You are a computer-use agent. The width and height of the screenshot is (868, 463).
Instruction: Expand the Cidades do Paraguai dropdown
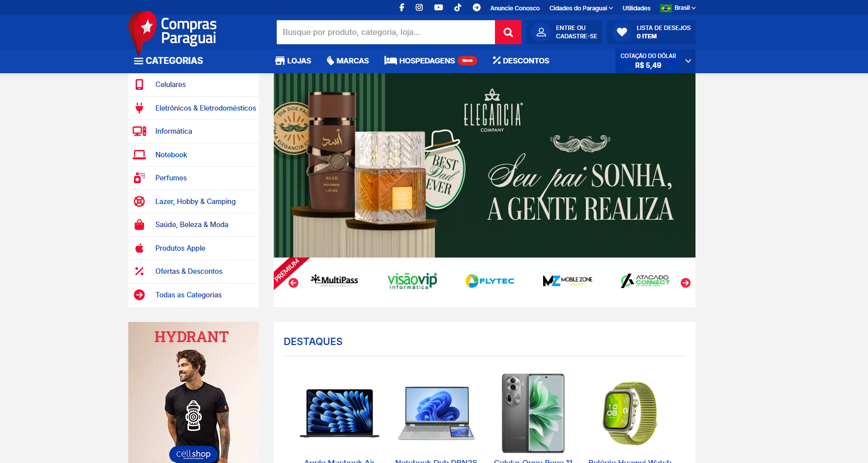[x=581, y=8]
